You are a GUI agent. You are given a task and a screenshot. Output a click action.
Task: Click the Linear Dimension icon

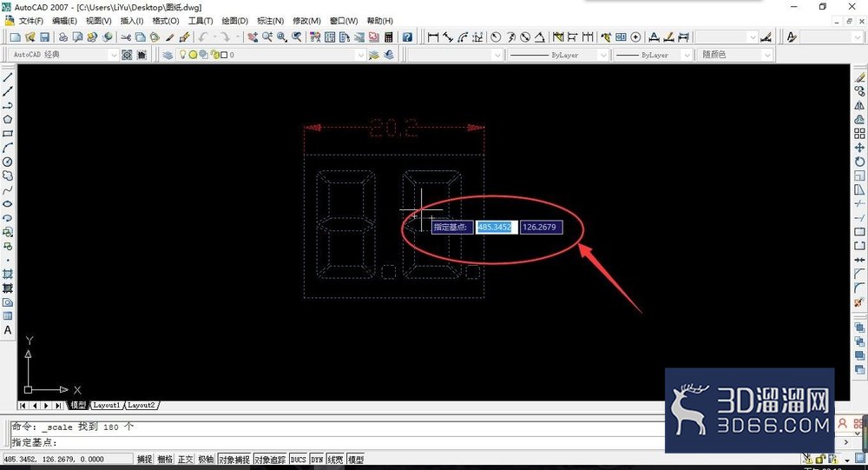click(433, 37)
